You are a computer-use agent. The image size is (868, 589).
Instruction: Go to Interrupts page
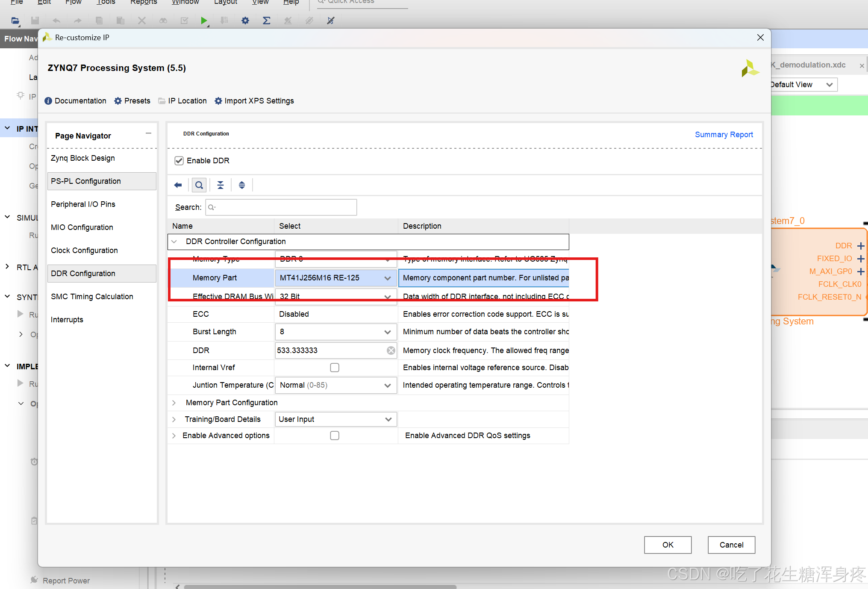click(102, 320)
